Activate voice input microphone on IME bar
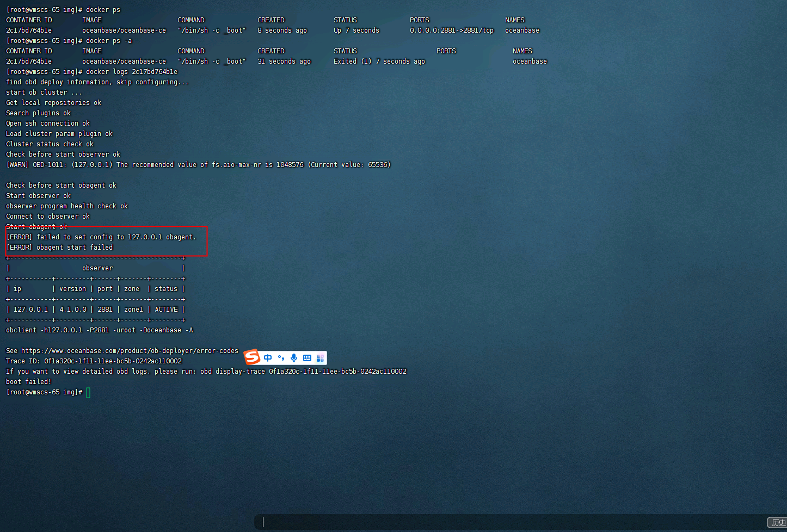Viewport: 787px width, 532px height. click(x=294, y=358)
